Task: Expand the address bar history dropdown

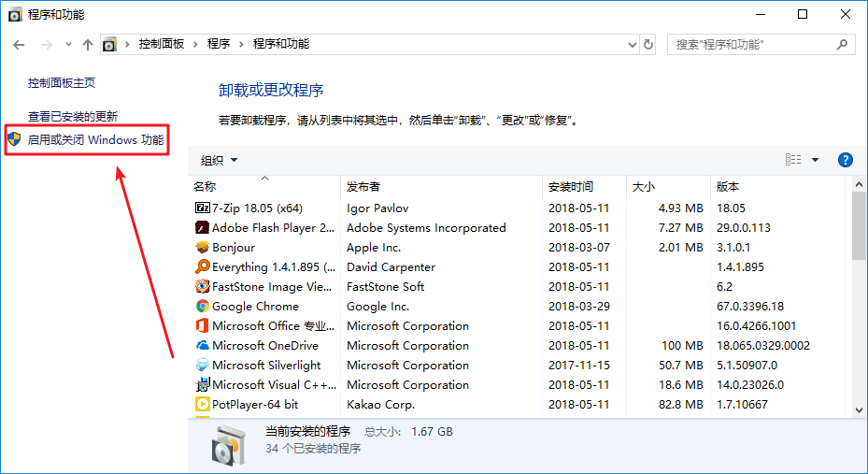Action: click(633, 45)
